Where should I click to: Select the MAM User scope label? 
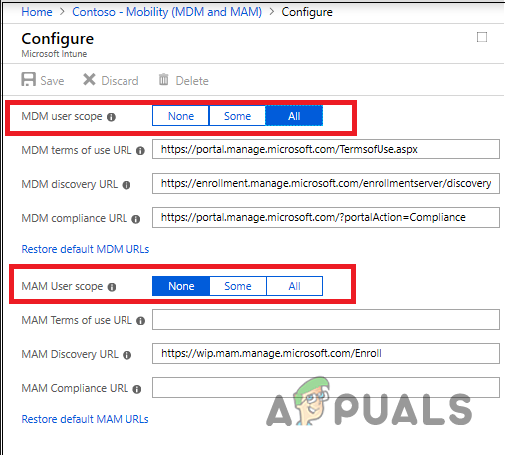click(62, 286)
